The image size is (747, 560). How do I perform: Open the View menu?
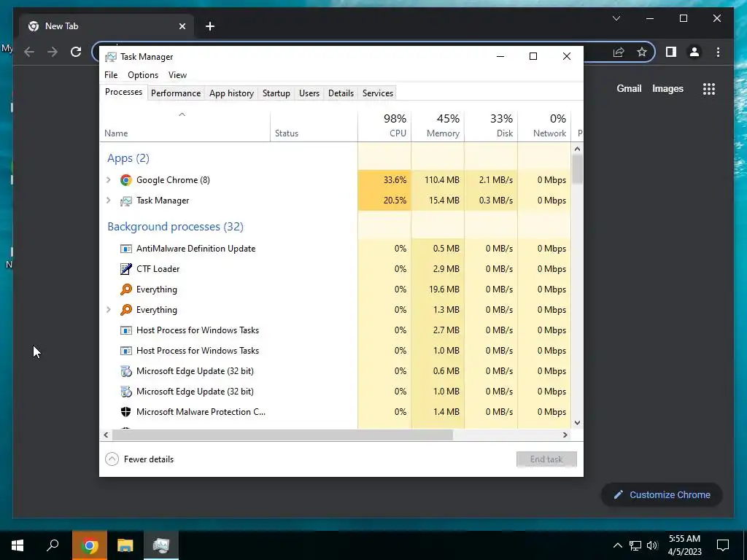tap(177, 75)
